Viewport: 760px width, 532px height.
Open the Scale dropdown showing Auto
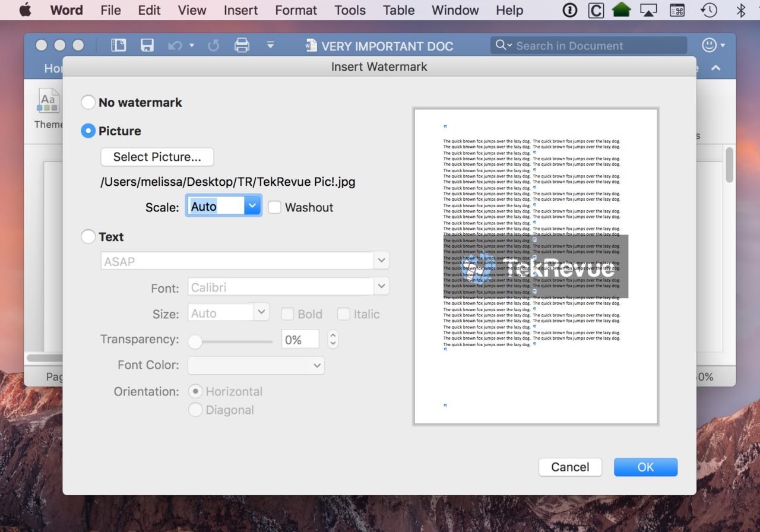click(251, 205)
